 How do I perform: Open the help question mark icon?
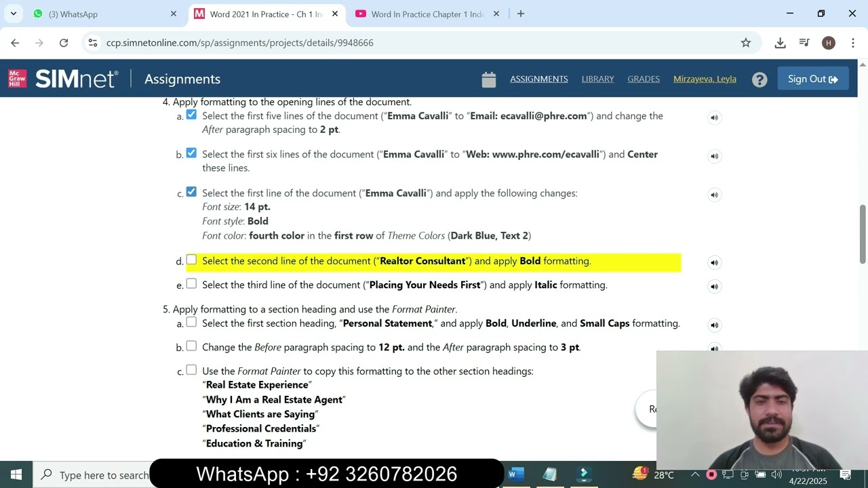coord(759,79)
